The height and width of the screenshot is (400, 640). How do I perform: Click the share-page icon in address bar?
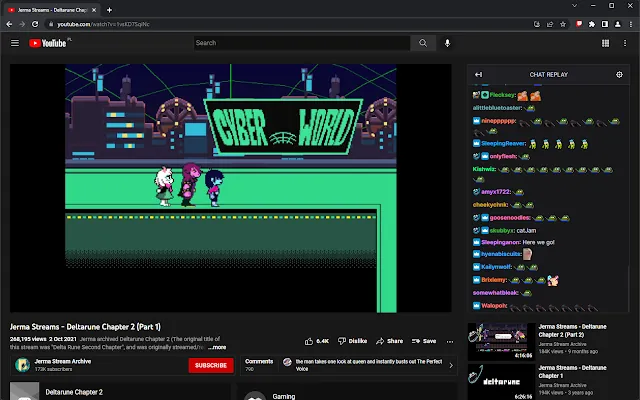pos(550,24)
